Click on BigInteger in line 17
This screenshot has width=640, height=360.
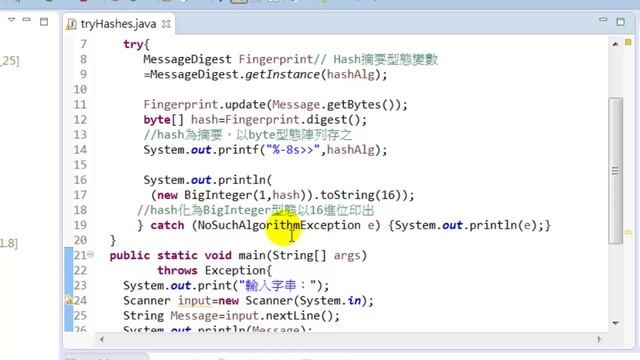click(x=218, y=195)
